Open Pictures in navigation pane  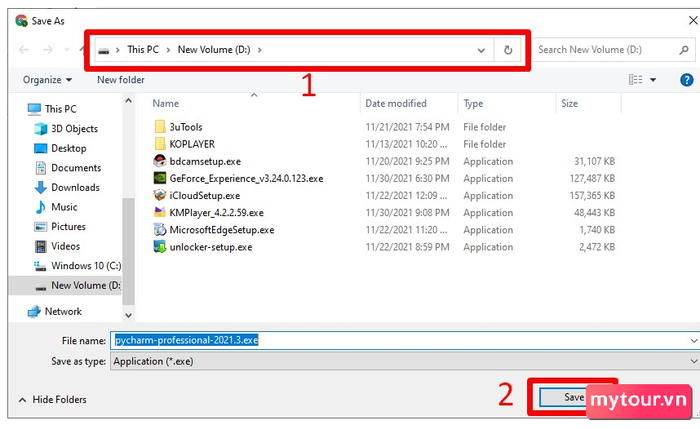coord(68,227)
